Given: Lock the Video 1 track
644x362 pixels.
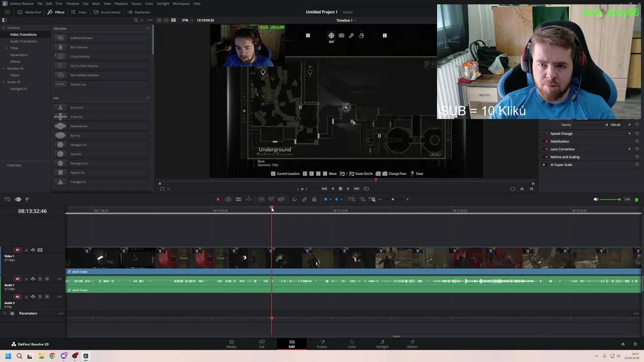Looking at the screenshot, I should click(26, 250).
